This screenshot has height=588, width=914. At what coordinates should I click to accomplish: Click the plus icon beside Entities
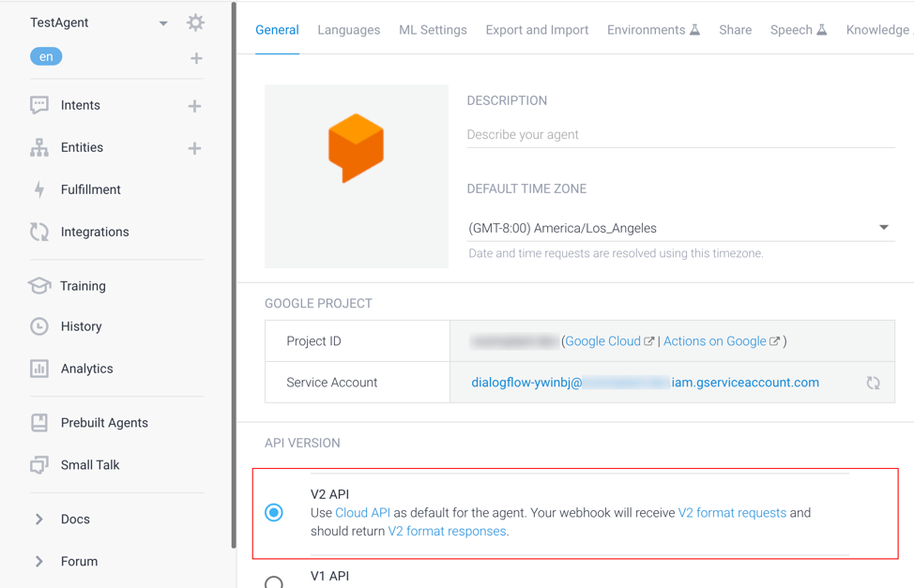click(194, 148)
